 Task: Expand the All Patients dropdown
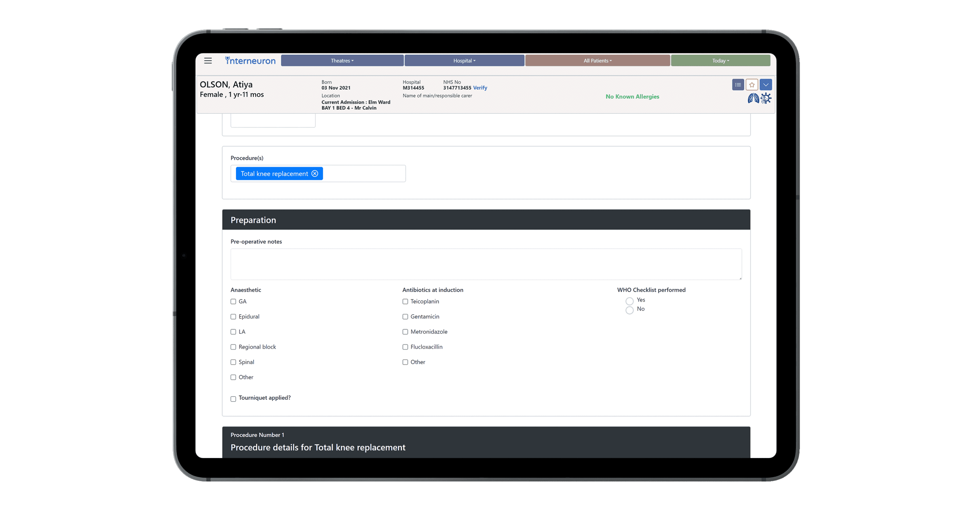click(597, 61)
